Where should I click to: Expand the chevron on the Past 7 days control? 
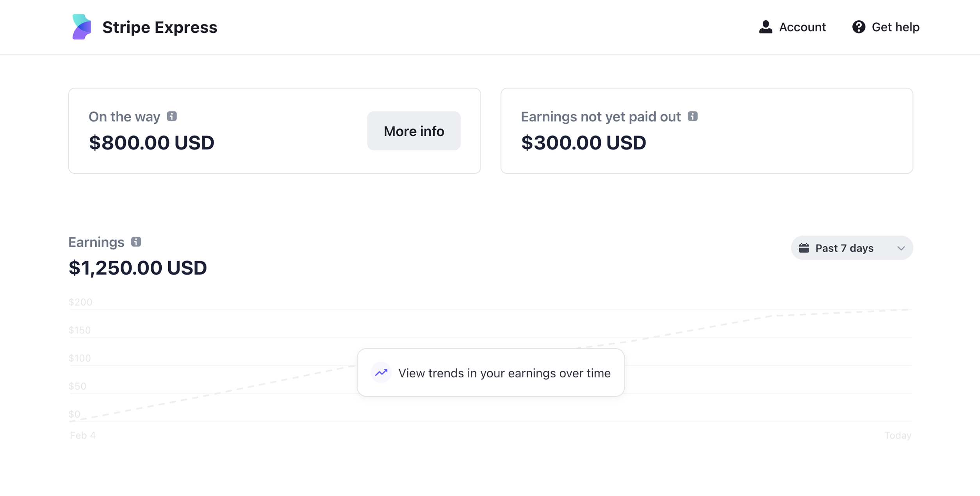(901, 248)
